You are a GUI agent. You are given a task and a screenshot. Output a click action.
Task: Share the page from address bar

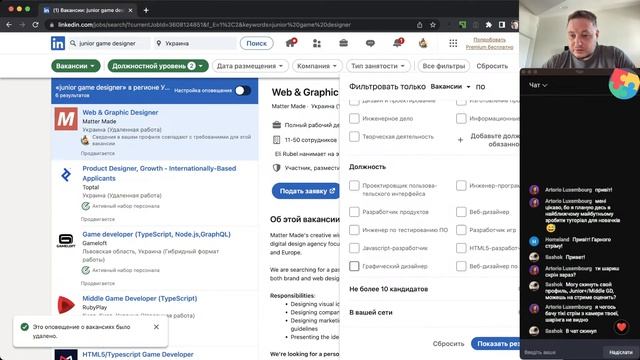coord(420,24)
